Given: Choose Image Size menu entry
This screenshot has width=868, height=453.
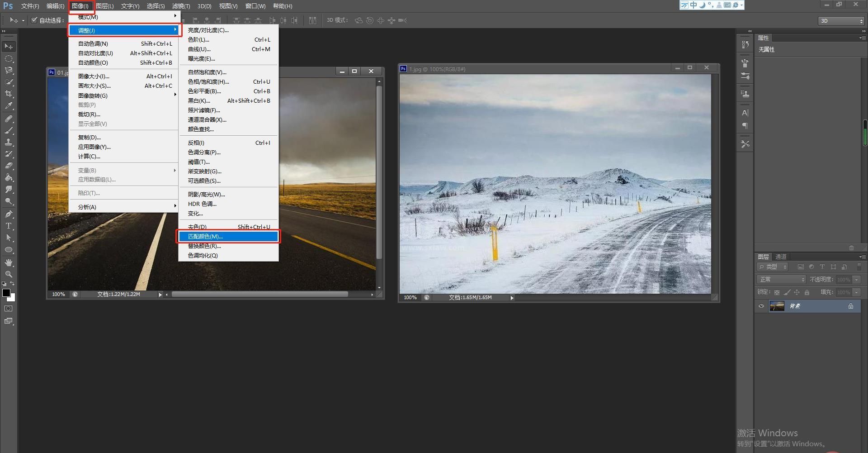Looking at the screenshot, I should pyautogui.click(x=123, y=76).
